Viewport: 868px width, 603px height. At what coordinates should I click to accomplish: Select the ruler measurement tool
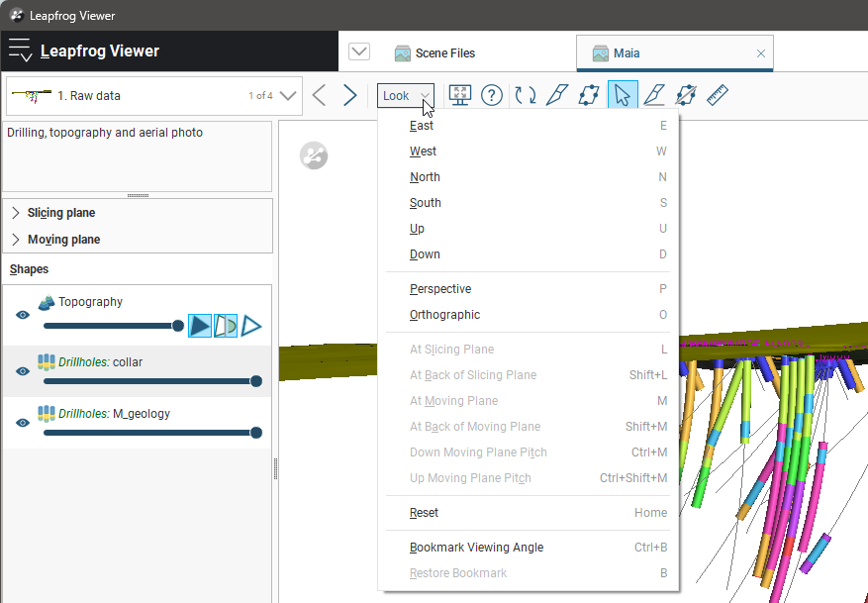pos(718,95)
